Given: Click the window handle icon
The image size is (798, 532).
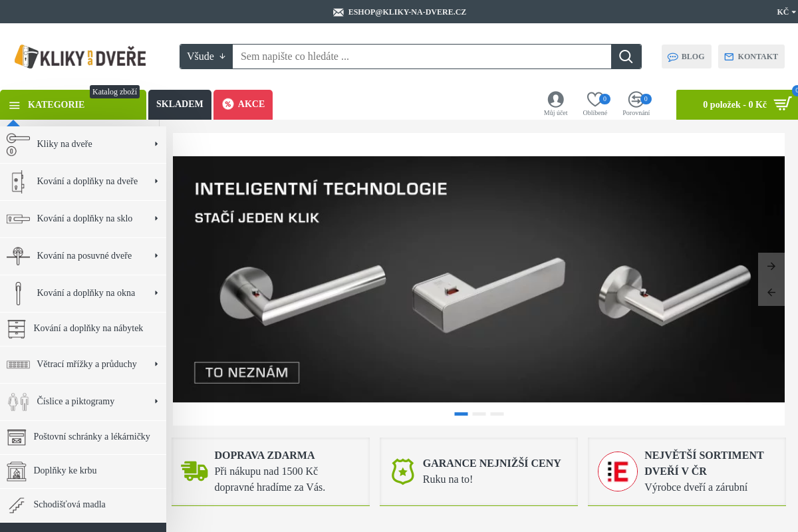Looking at the screenshot, I should (18, 293).
